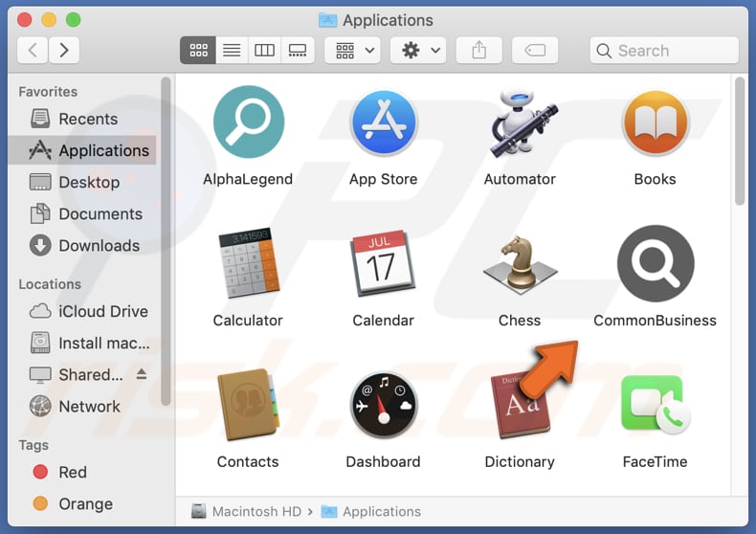Switch to gallery view
The image size is (756, 534).
click(x=298, y=50)
